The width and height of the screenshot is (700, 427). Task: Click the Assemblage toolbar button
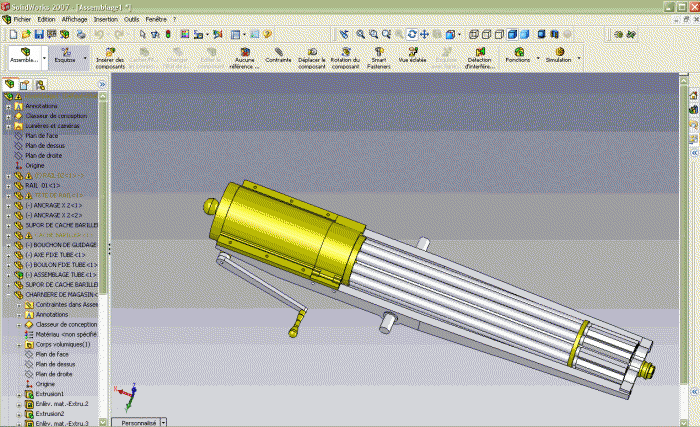pos(25,56)
